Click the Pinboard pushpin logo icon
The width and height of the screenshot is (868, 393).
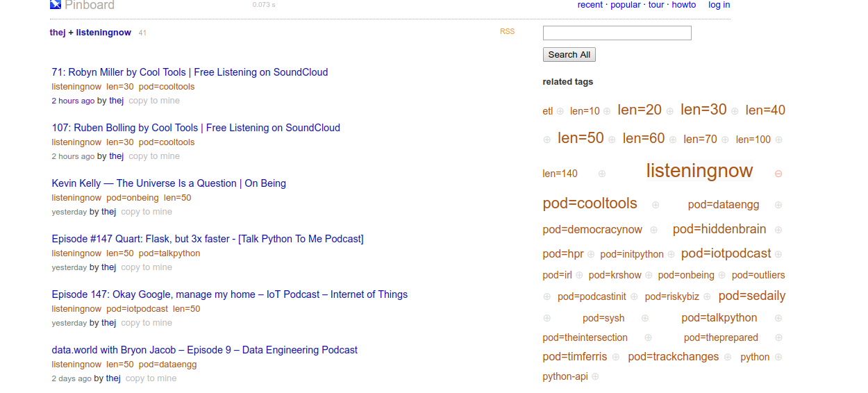[x=56, y=5]
